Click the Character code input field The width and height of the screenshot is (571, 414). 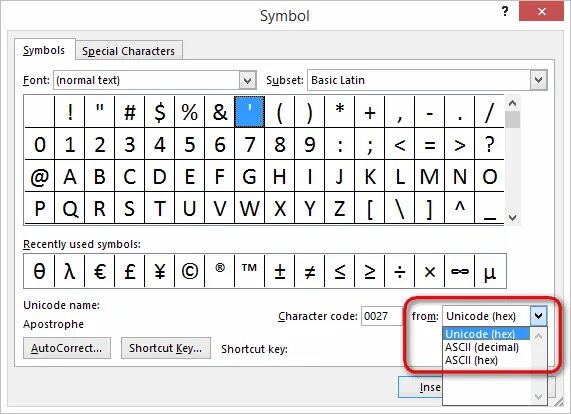click(381, 316)
